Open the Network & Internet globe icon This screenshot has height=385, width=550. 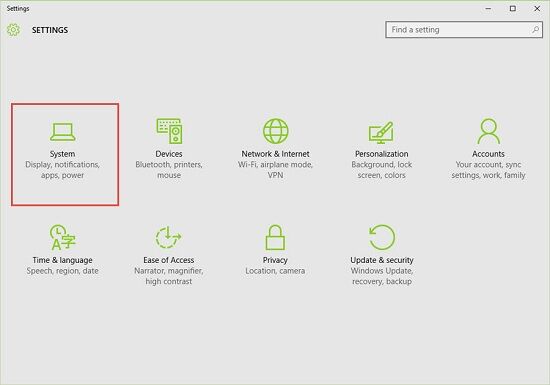[276, 131]
